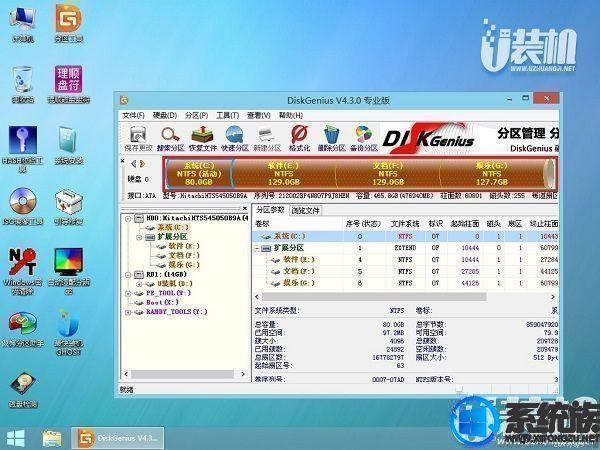The image size is (600, 450).
Task: Select the 分区参数 tab
Action: [x=270, y=211]
